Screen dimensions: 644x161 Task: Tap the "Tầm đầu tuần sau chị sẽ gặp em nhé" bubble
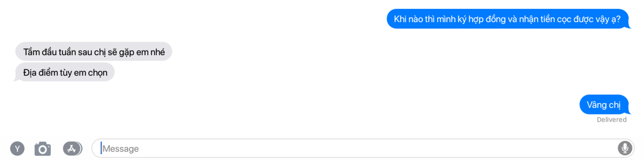[x=94, y=52]
